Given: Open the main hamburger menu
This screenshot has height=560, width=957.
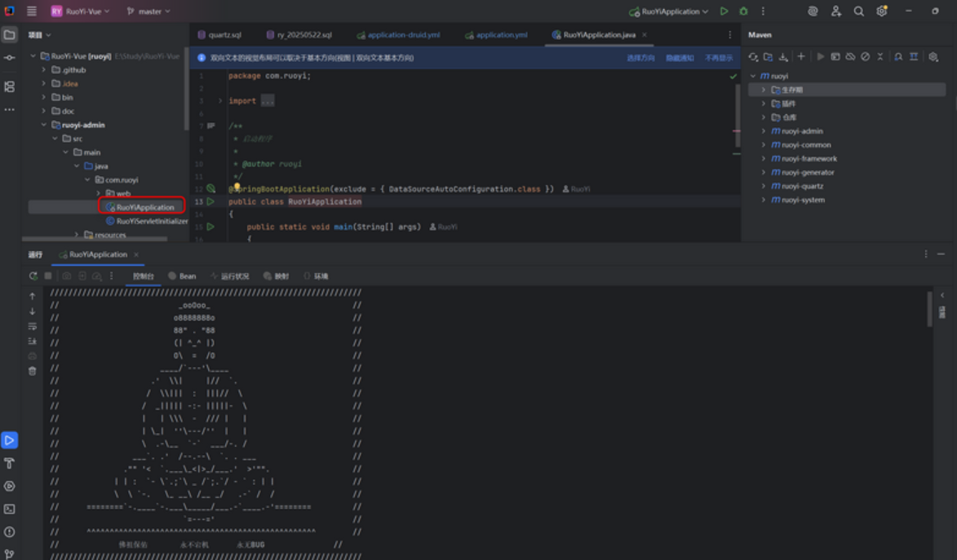Looking at the screenshot, I should click(x=32, y=11).
